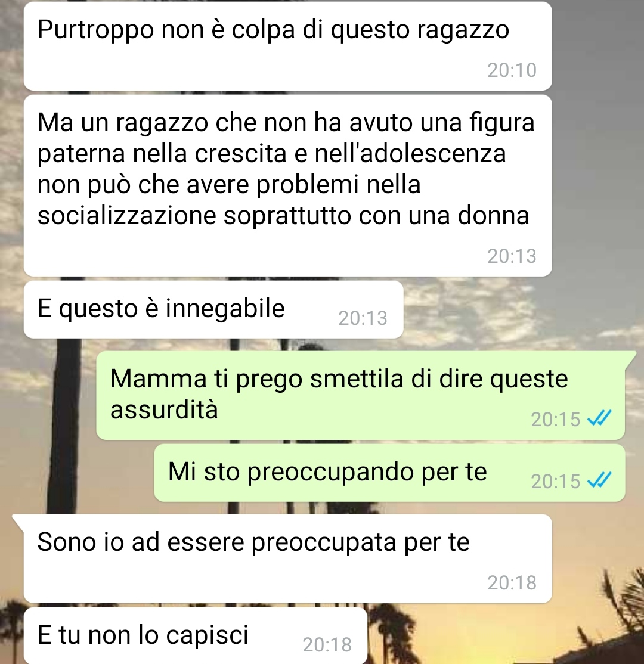Click the 20:15 time on 'assurdità' bubble
The image size is (644, 664).
pos(556,420)
